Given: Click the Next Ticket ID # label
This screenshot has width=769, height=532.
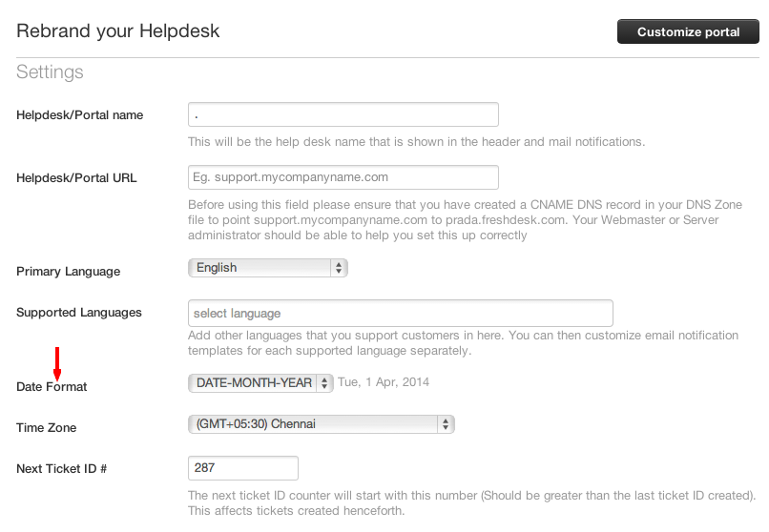Looking at the screenshot, I should (x=61, y=469).
